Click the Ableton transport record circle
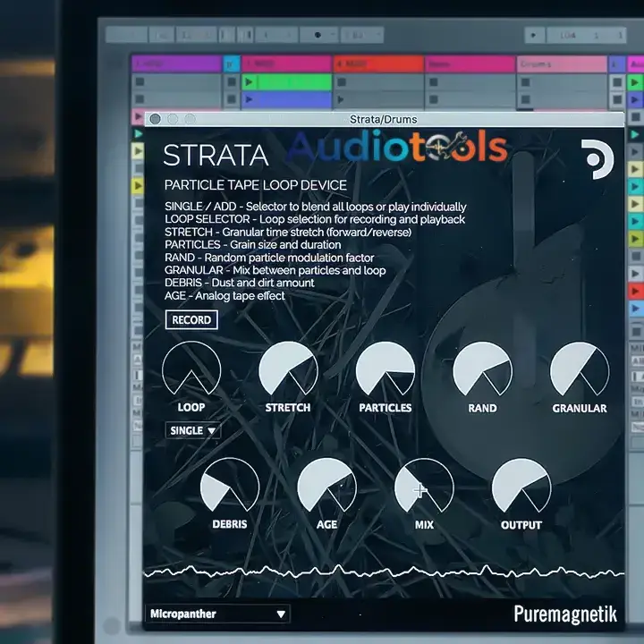The width and height of the screenshot is (644, 644). coord(318,35)
